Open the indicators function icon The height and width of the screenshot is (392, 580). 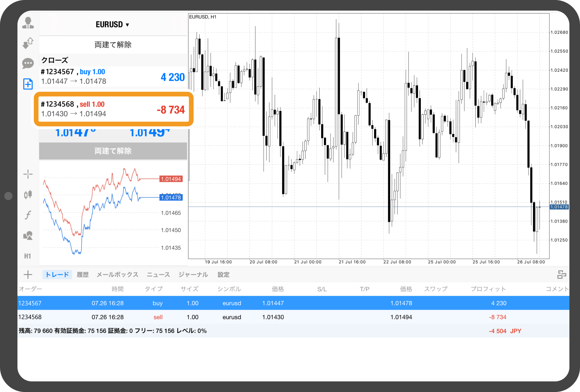[28, 215]
